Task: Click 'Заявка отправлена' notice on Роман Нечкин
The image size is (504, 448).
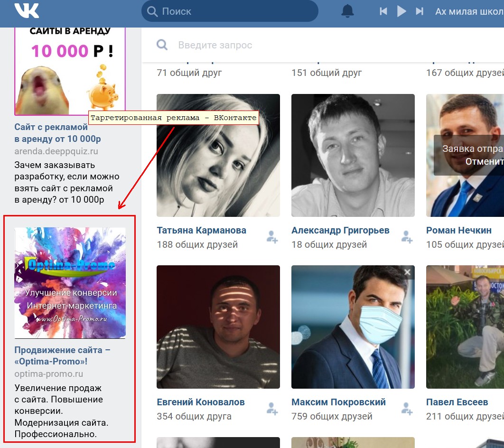Action: tap(473, 149)
